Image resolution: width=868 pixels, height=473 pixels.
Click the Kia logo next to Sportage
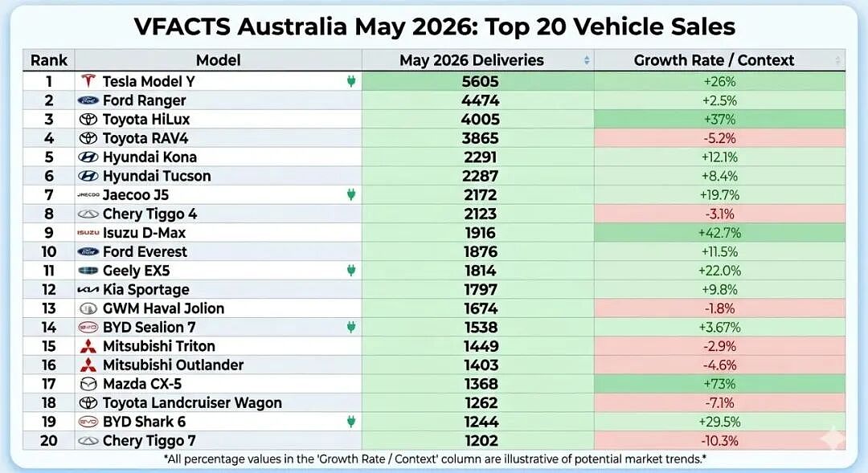pos(88,290)
